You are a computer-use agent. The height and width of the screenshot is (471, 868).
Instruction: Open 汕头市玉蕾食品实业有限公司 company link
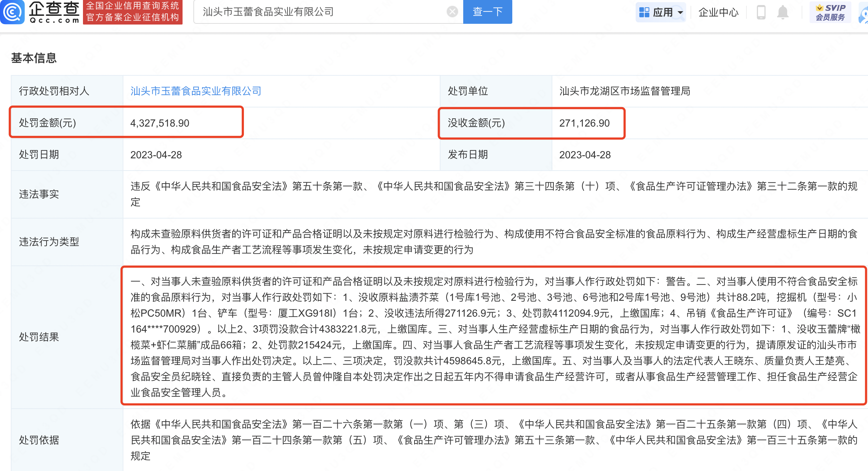click(196, 91)
